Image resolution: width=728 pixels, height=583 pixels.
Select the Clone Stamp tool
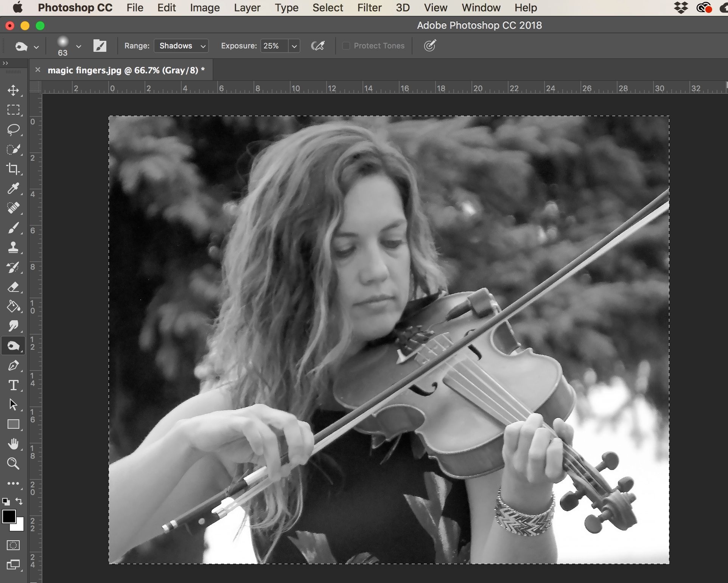coord(13,248)
